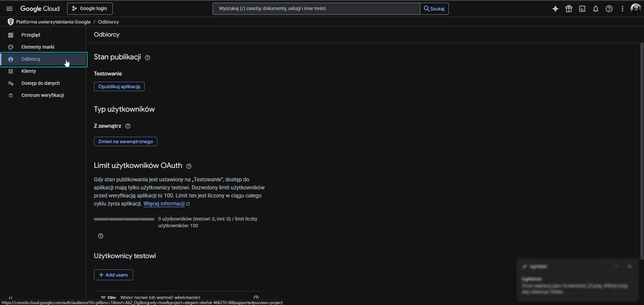Screen dimensions: 644x305
Task: Show help for Stan publikacji
Action: 148,58
